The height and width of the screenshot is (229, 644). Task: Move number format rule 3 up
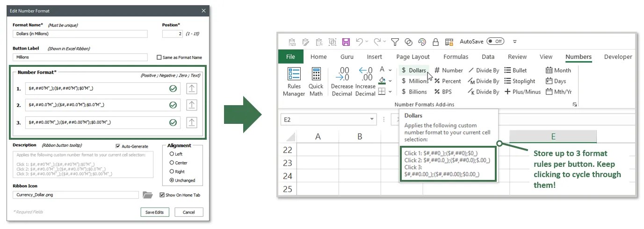pyautogui.click(x=191, y=122)
